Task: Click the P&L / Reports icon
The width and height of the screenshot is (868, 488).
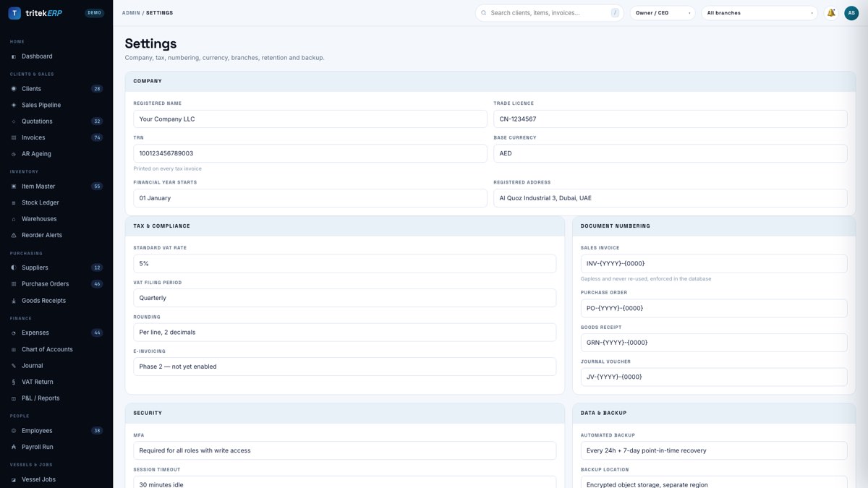Action: click(14, 398)
